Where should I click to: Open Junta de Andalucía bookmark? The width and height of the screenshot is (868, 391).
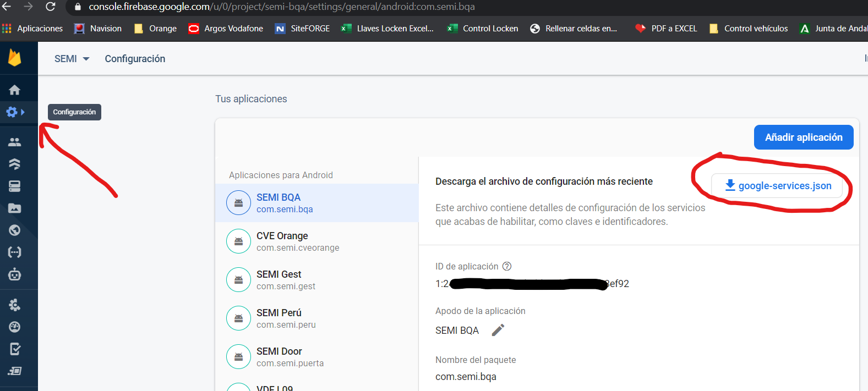point(833,29)
